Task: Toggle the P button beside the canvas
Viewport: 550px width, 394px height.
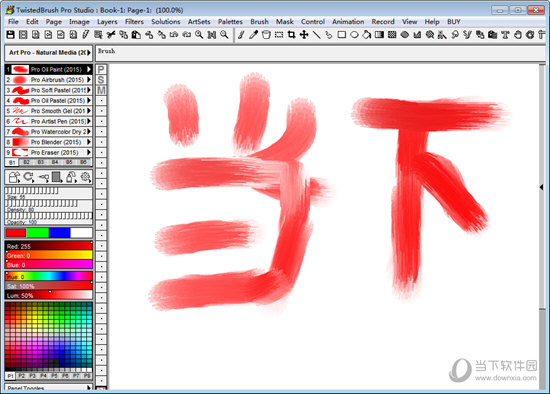Action: pos(101,69)
